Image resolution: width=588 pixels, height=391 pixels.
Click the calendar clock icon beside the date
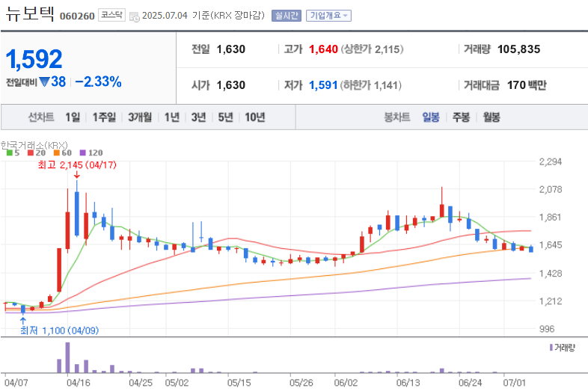coord(134,16)
